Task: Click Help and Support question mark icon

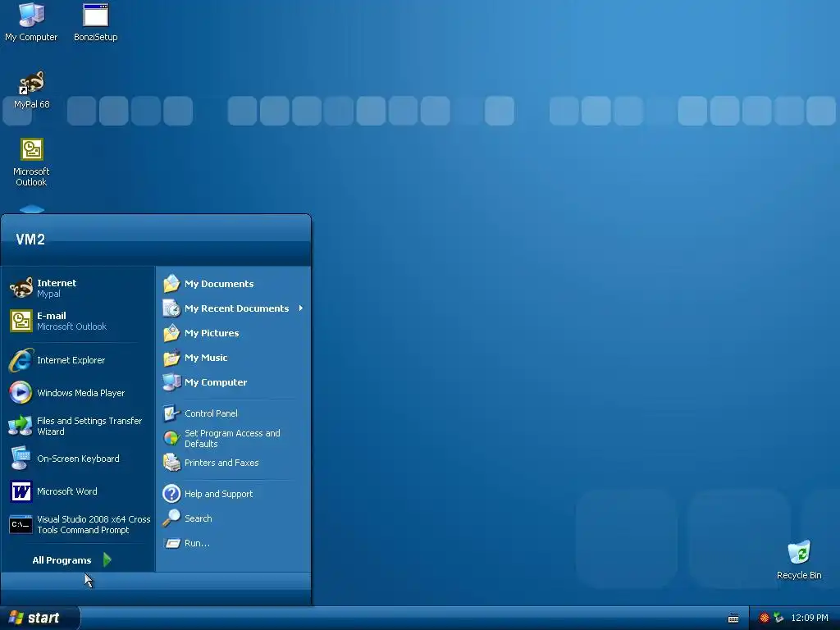Action: click(x=171, y=493)
